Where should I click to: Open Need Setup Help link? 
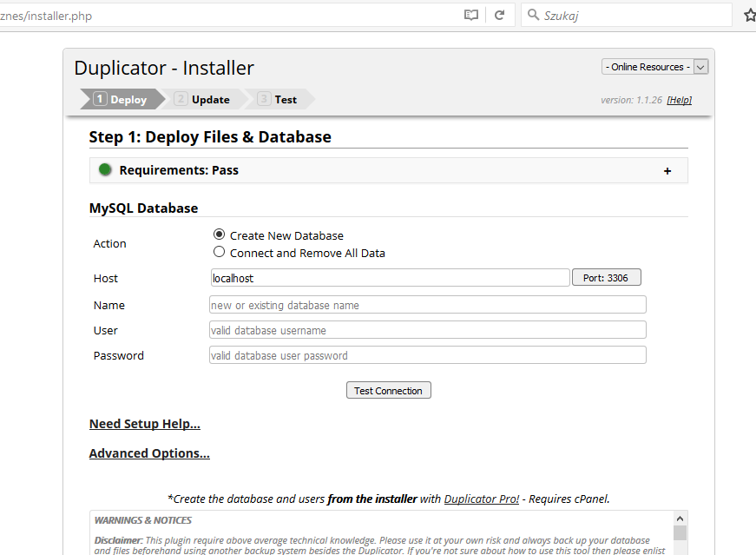(145, 424)
